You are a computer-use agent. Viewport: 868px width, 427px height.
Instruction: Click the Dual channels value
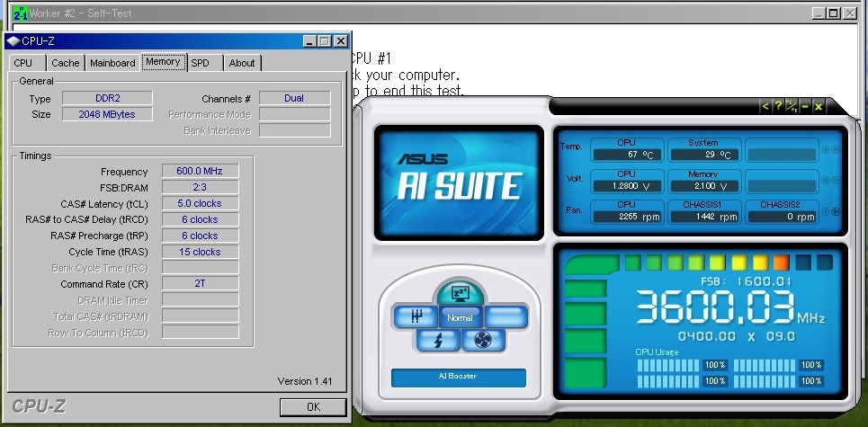pos(294,99)
